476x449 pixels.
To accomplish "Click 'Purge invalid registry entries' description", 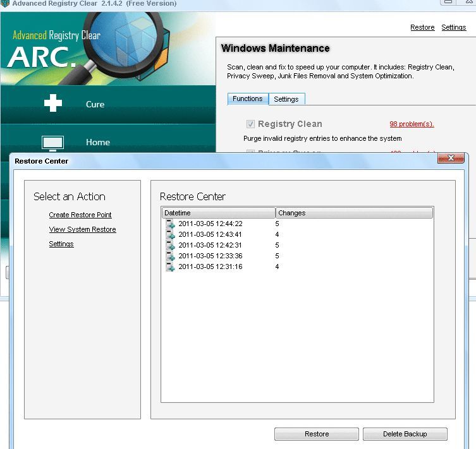I will (x=322, y=138).
